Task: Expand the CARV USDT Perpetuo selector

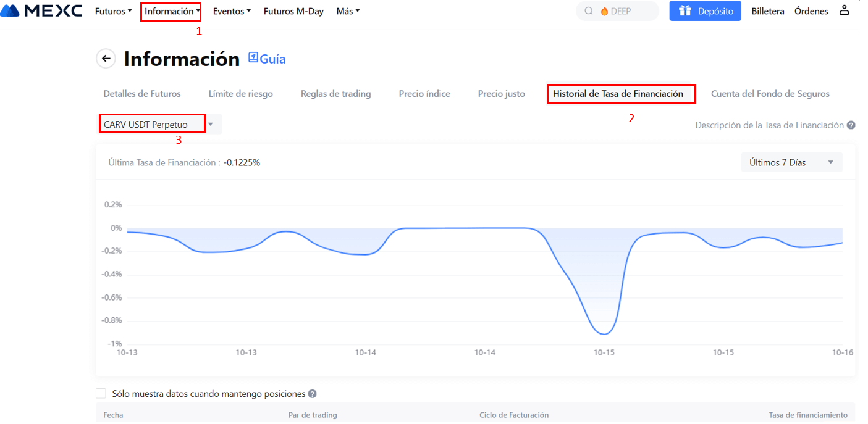Action: (x=211, y=125)
